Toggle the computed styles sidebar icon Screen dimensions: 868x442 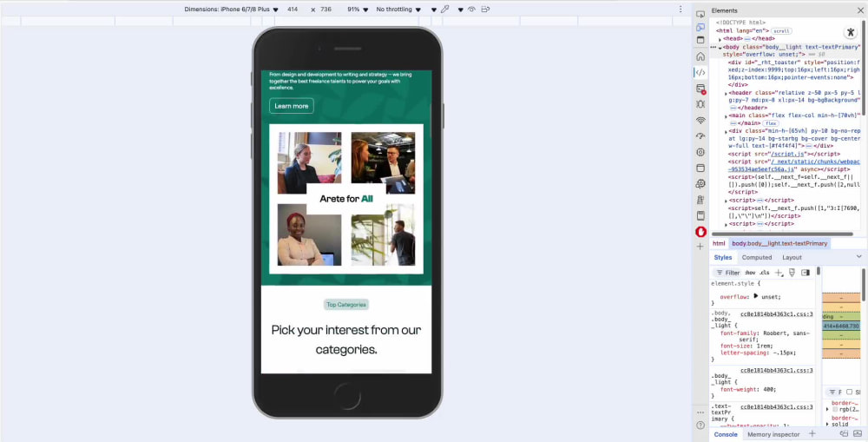[x=806, y=273]
